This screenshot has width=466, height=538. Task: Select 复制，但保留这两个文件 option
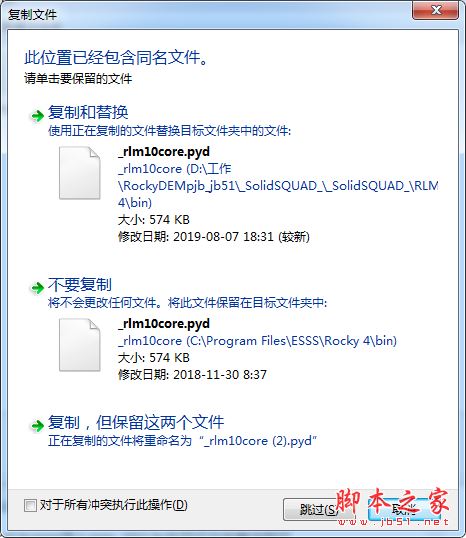(x=136, y=422)
